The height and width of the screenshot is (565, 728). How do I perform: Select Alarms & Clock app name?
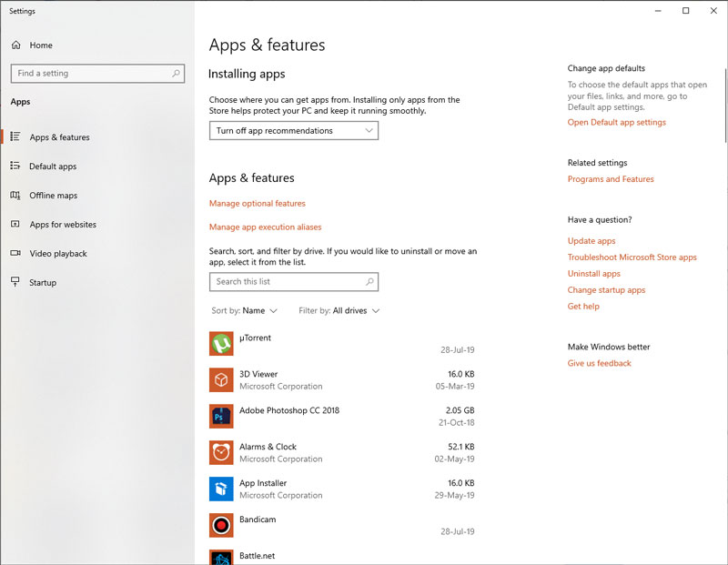[x=268, y=447]
